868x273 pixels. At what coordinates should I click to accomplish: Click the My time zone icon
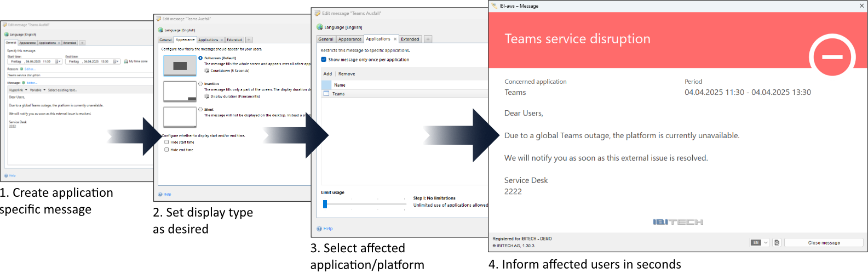point(126,61)
